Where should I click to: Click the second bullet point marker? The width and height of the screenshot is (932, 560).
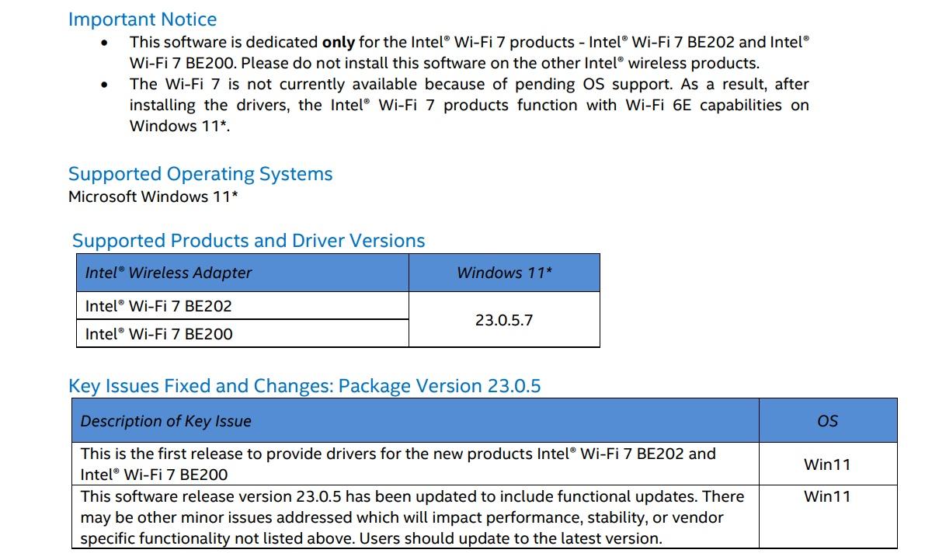click(104, 85)
